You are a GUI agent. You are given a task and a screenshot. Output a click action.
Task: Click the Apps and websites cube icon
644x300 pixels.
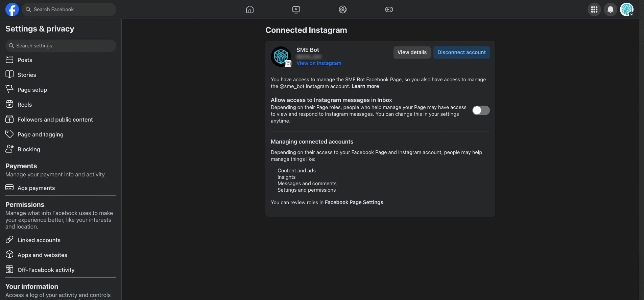(9, 255)
